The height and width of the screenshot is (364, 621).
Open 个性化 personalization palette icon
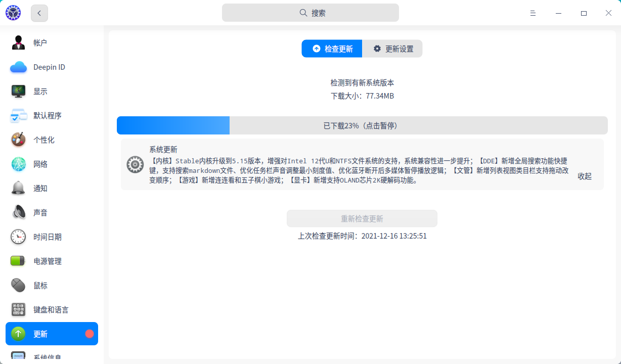(19, 140)
